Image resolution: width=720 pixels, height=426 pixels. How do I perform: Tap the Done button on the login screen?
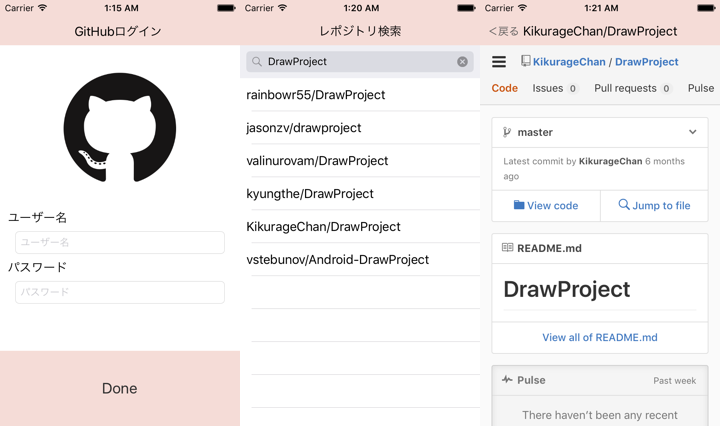[x=120, y=388]
